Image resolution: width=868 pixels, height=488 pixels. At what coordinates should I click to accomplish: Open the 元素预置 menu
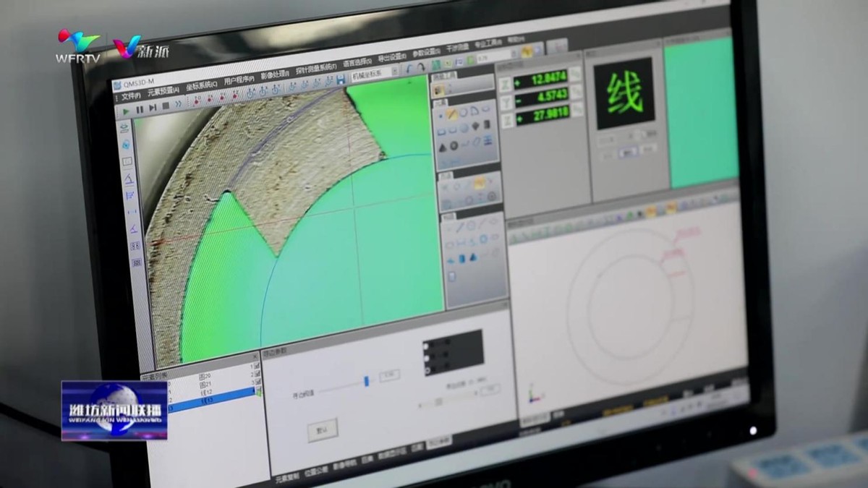pyautogui.click(x=163, y=92)
